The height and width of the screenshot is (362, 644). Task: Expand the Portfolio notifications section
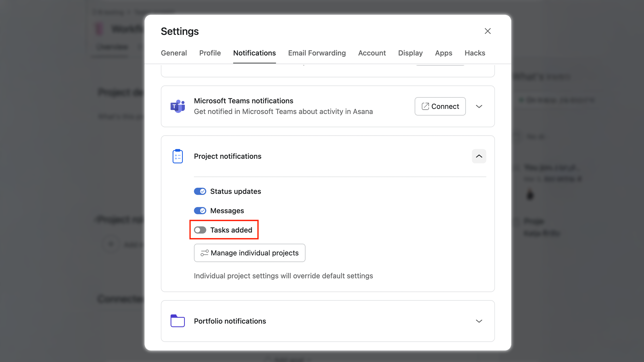[x=479, y=321]
